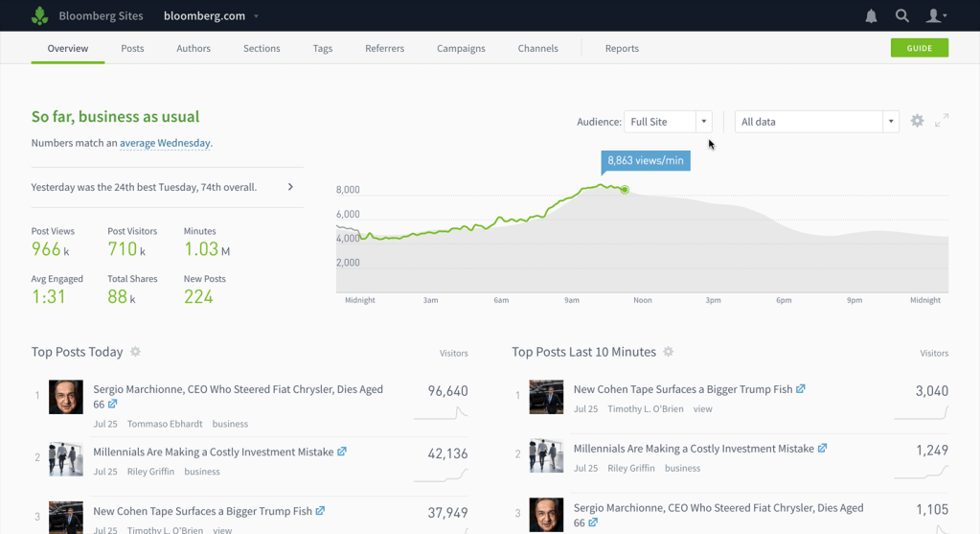
Task: Open Top Posts Today gear settings
Action: coord(135,352)
